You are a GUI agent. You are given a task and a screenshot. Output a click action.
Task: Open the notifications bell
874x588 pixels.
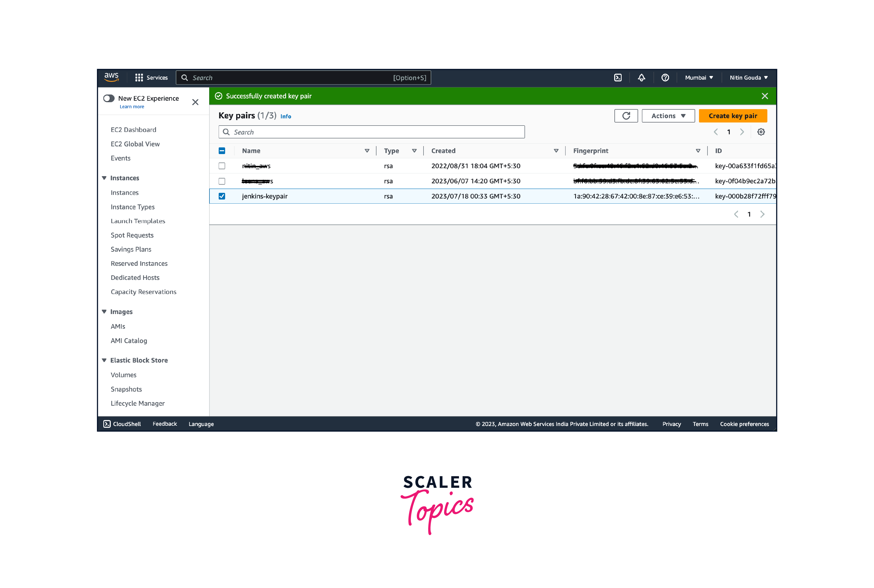coord(641,78)
